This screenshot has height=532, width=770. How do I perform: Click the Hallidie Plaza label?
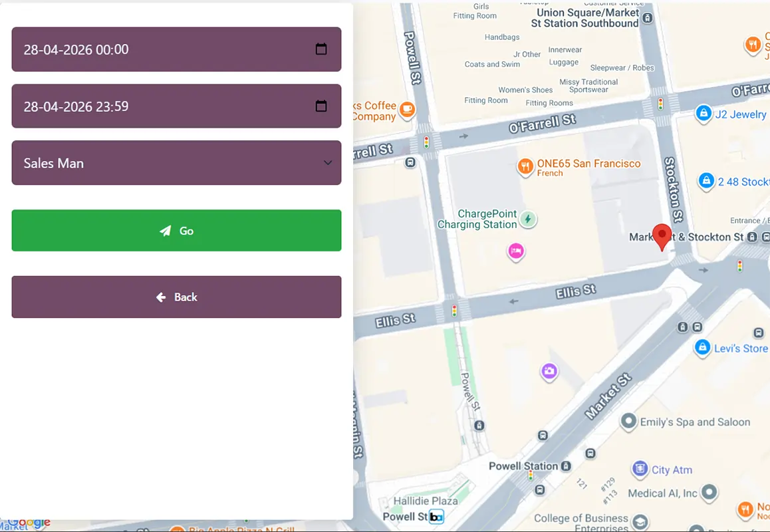(426, 501)
